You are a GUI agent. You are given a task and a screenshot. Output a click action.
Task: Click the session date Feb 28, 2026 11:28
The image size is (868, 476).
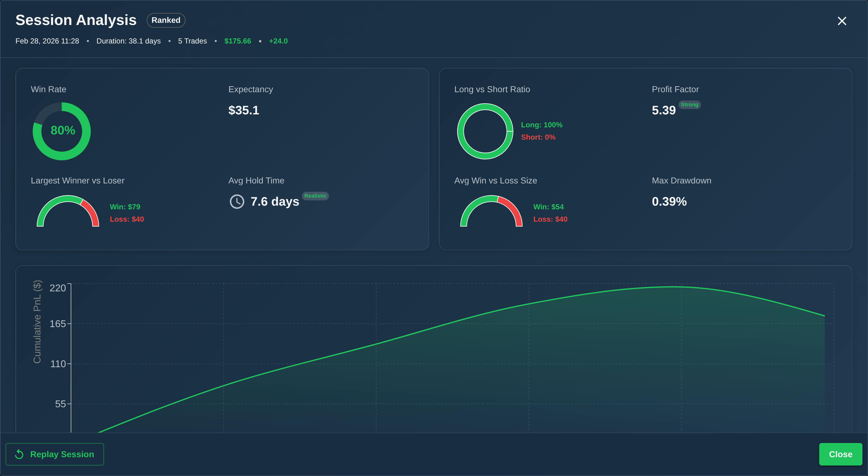47,41
